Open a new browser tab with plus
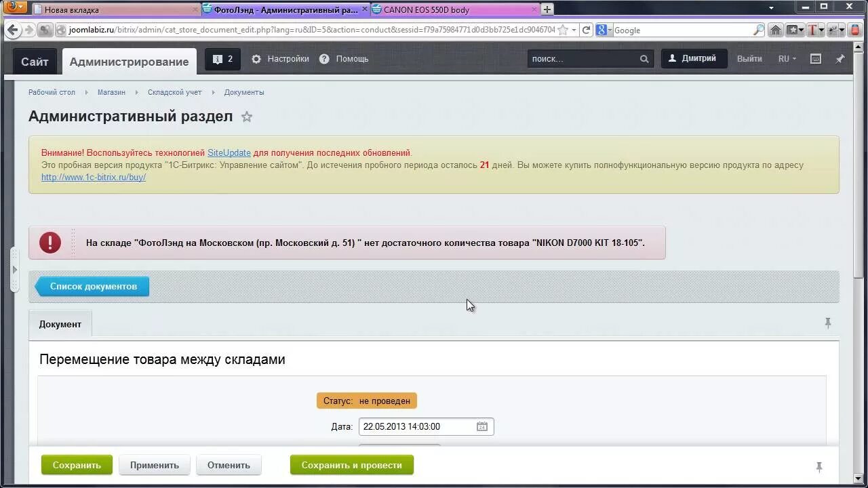This screenshot has width=868, height=488. point(547,9)
